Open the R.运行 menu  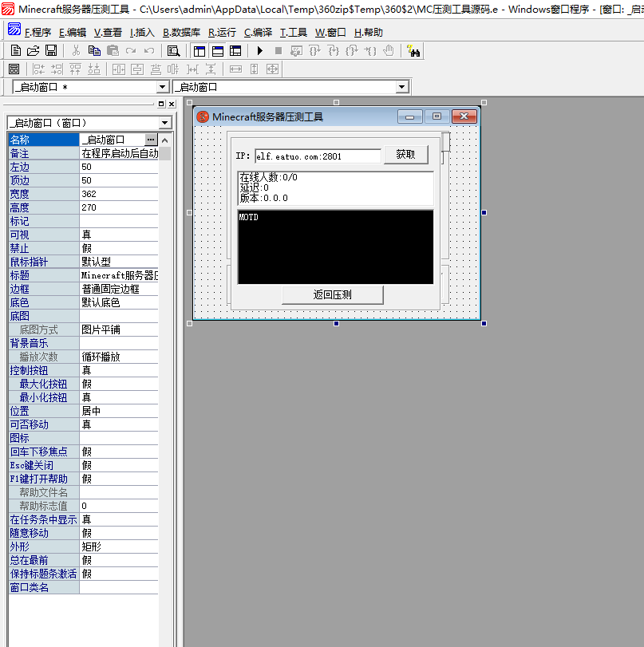[222, 32]
